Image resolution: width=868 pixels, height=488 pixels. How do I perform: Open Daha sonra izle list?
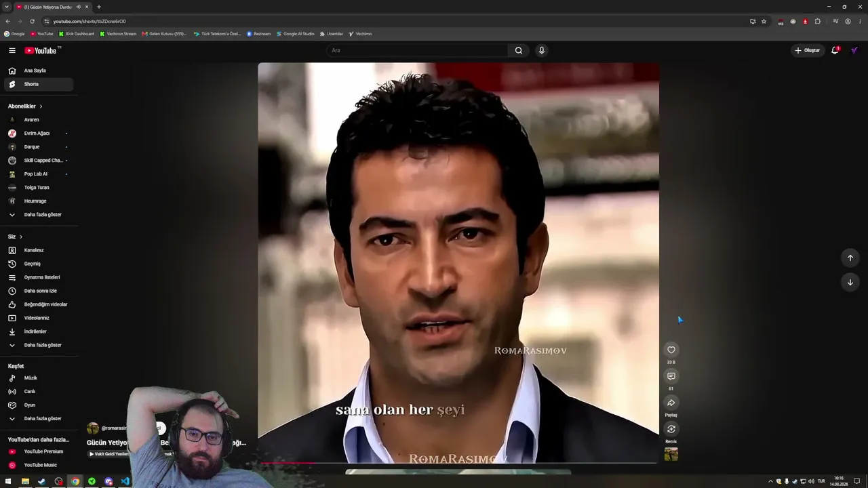point(39,291)
